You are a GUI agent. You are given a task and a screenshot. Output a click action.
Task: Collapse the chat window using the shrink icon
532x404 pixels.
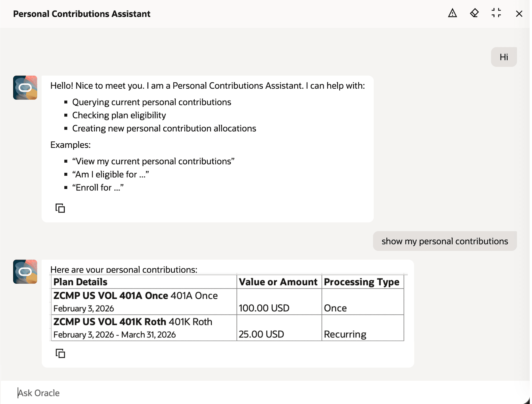(x=497, y=13)
